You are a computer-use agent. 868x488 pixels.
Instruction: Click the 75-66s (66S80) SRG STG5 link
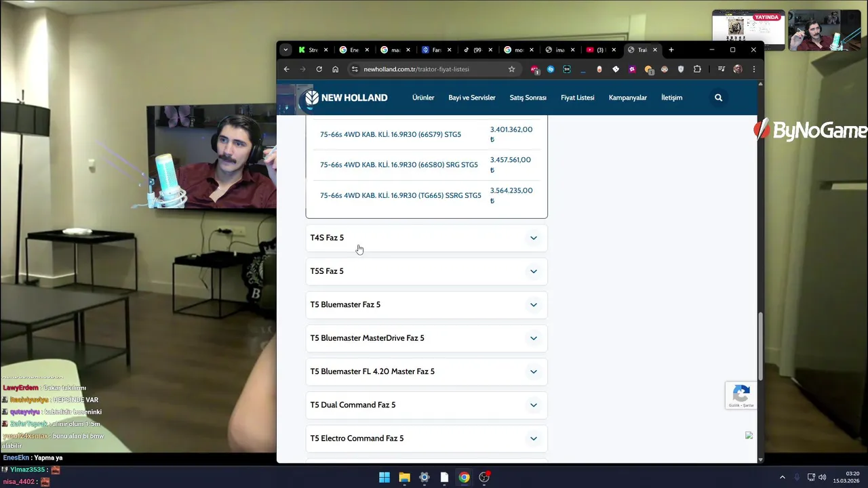pyautogui.click(x=399, y=165)
